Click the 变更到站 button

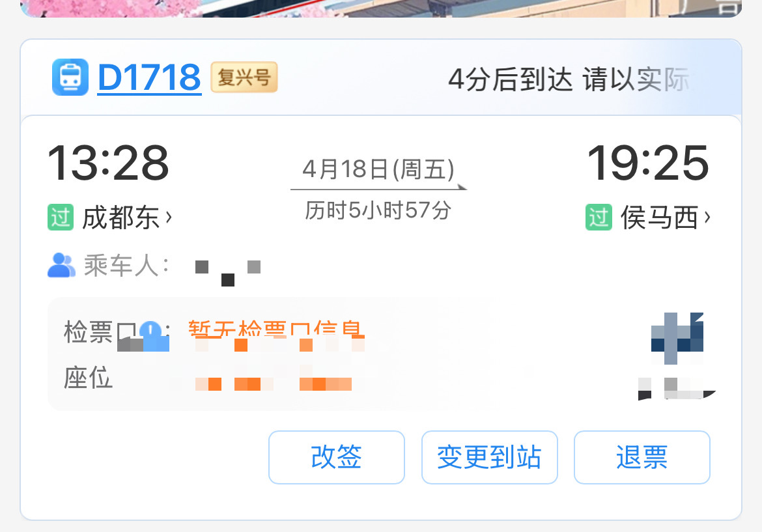click(x=489, y=457)
